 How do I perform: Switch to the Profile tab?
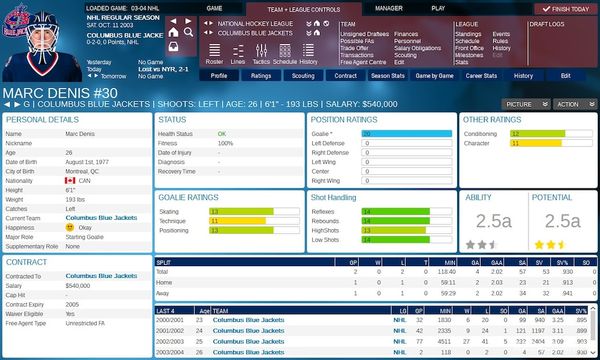[x=219, y=76]
